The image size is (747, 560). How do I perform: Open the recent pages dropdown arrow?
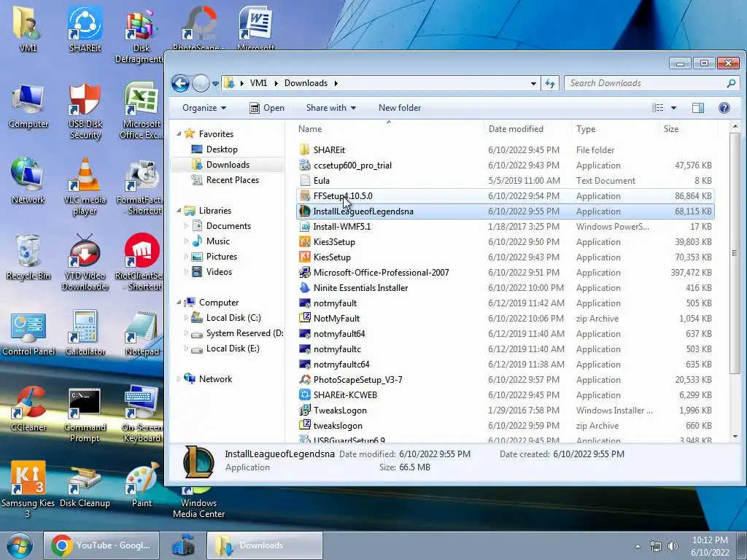(215, 84)
